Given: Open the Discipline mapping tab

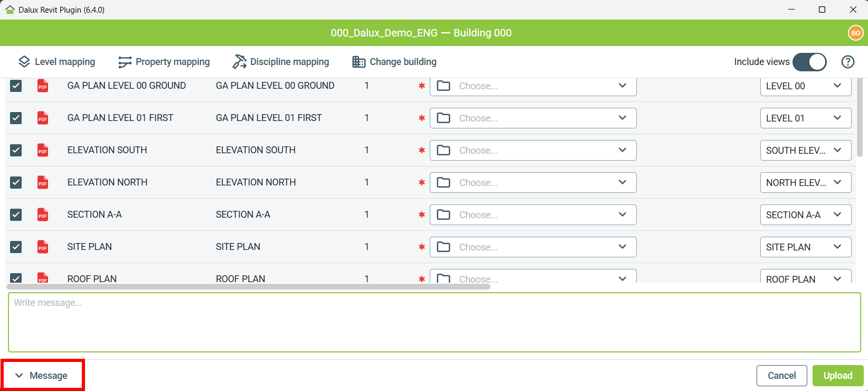Looking at the screenshot, I should click(x=289, y=62).
